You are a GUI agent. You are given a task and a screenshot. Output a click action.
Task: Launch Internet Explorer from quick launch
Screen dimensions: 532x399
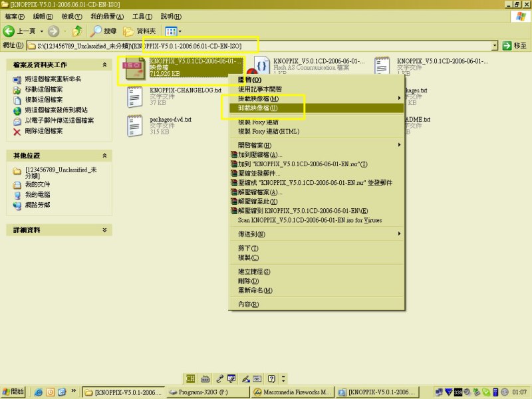coord(39,392)
